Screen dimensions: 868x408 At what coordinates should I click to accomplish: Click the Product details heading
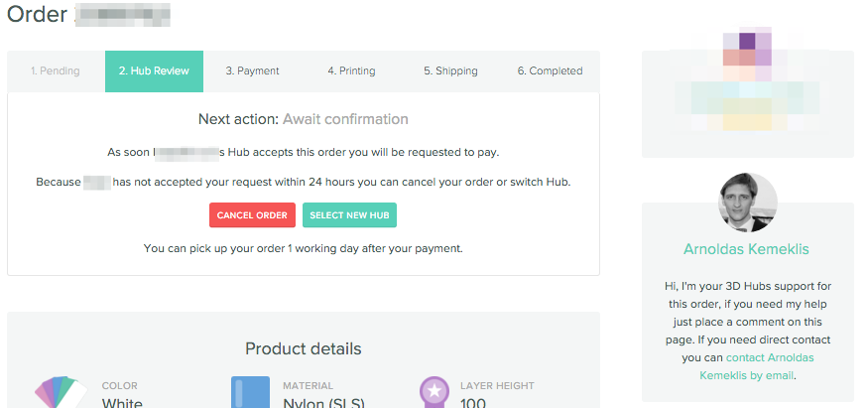(304, 348)
